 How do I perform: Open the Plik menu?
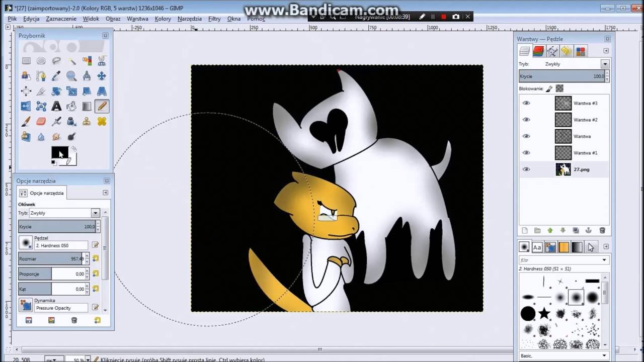(12, 19)
